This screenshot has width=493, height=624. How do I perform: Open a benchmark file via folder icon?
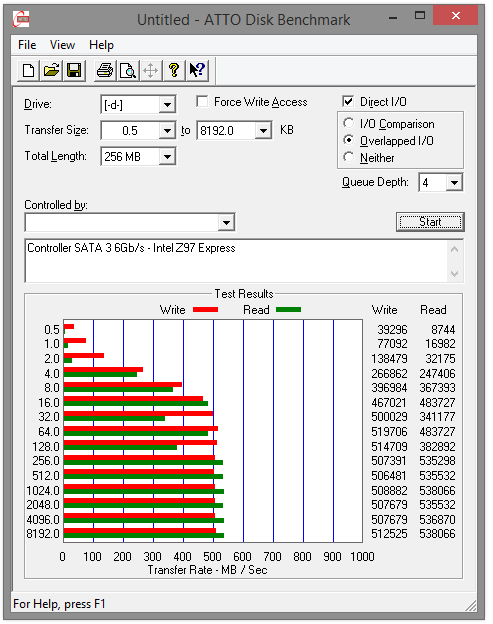click(51, 71)
